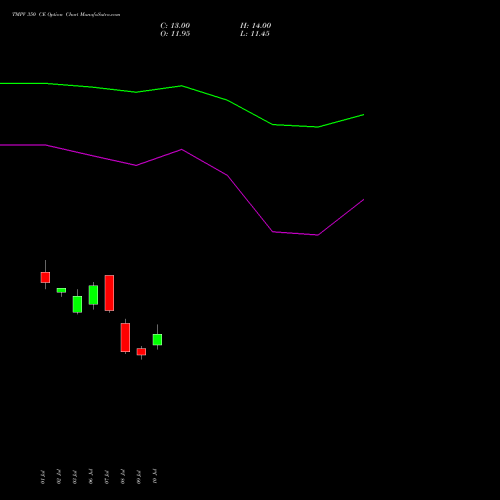Image resolution: width=500 pixels, height=500 pixels.
Task: Click the purple lower indicator line
Action: coord(182,149)
